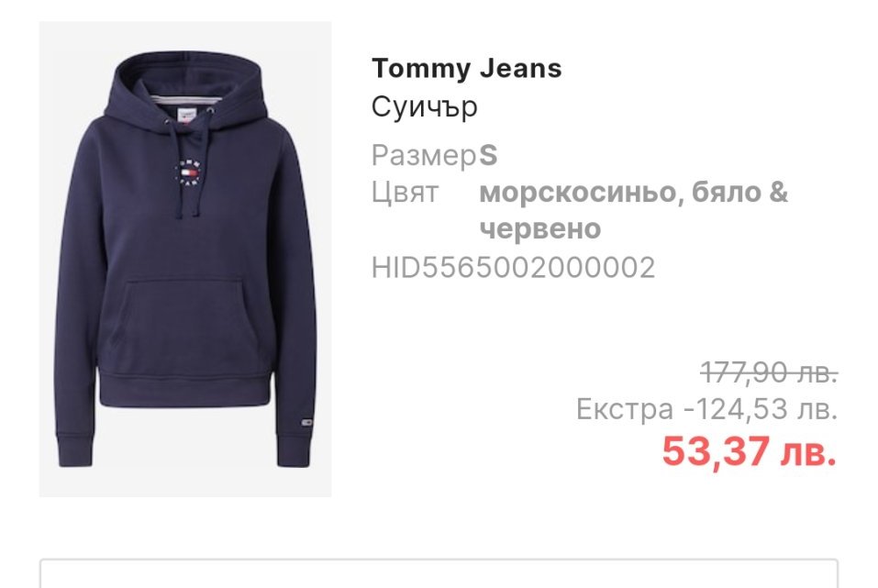This screenshot has width=878, height=588.
Task: Click the crossed-out price 177,90 лв.
Action: (x=770, y=372)
